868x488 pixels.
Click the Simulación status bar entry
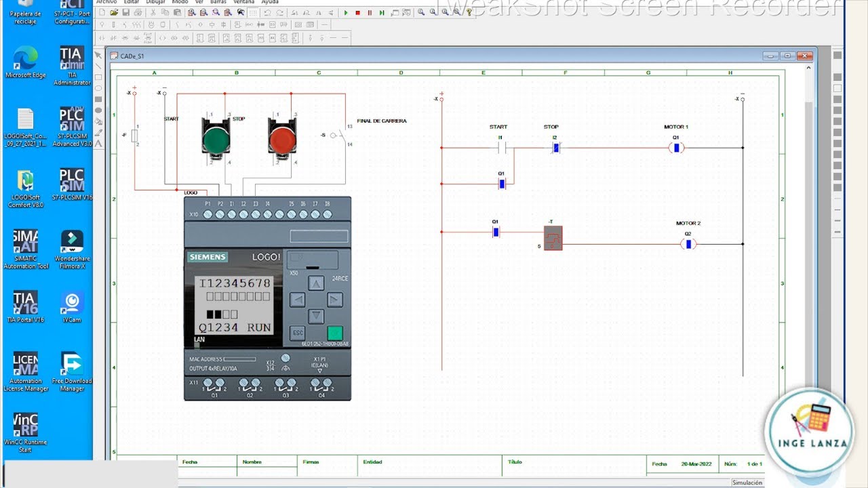coord(747,483)
